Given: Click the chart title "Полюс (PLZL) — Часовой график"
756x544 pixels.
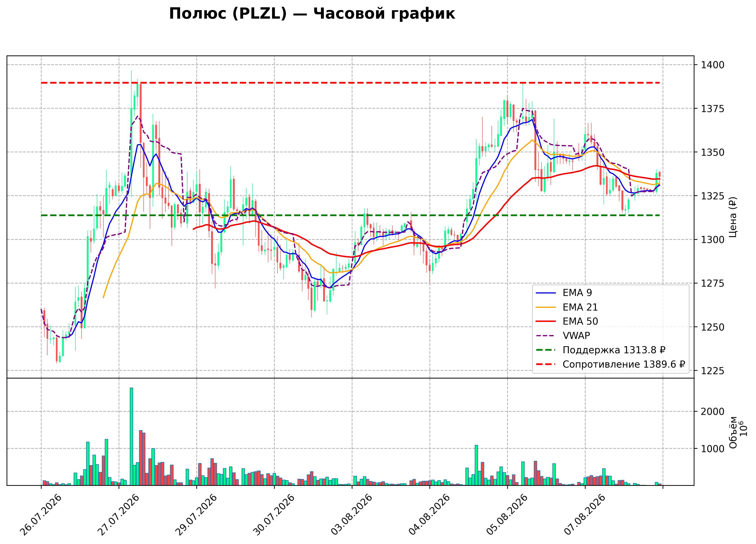Looking at the screenshot, I should [x=312, y=14].
